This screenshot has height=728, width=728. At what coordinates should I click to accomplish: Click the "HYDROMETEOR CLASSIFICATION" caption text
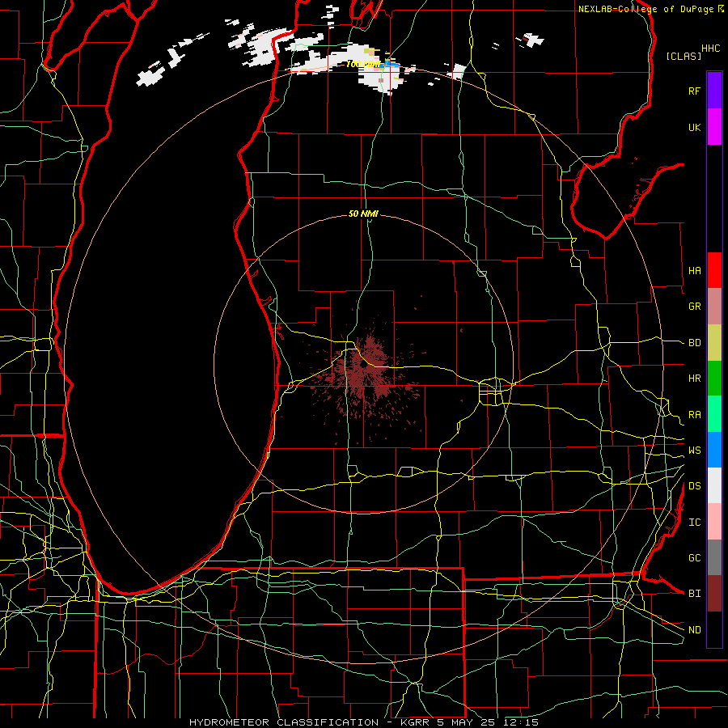pyautogui.click(x=284, y=722)
